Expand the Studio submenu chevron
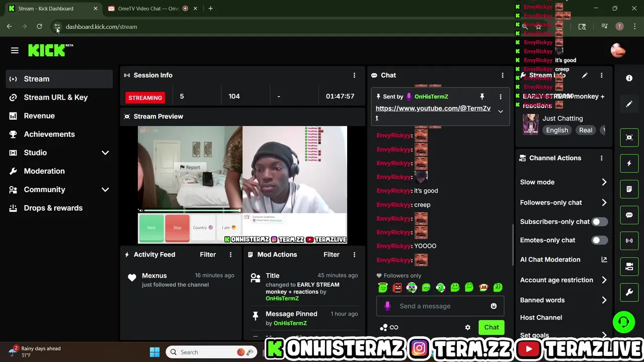 (105, 153)
